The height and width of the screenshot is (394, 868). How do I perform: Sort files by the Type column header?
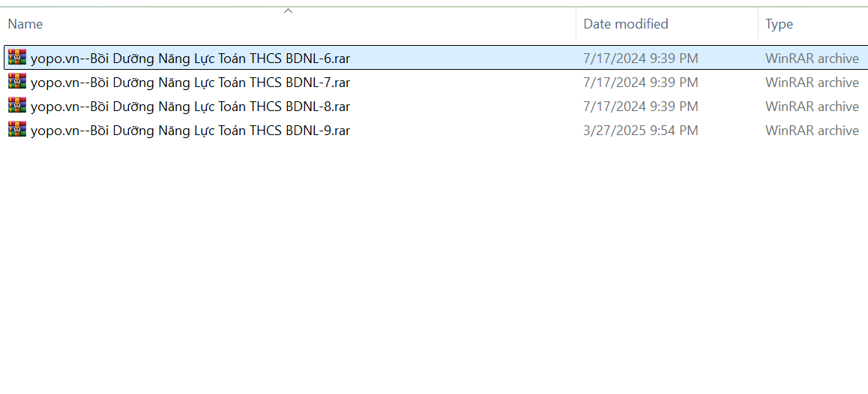click(x=779, y=24)
